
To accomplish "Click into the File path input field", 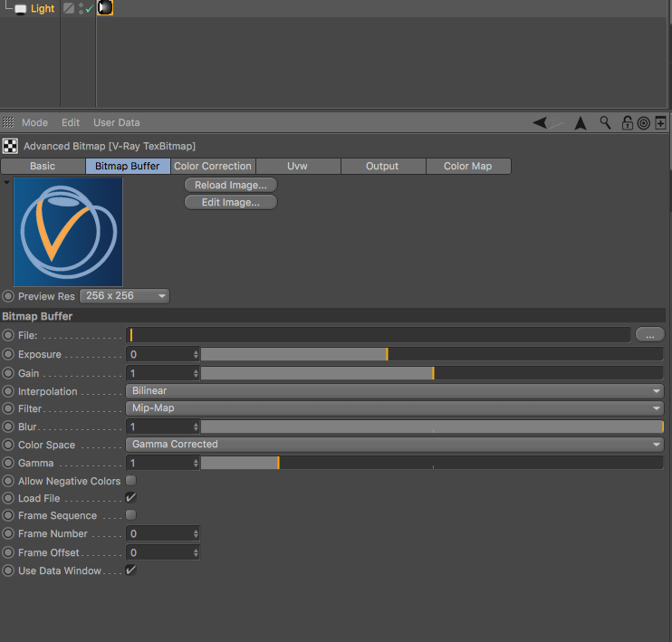I will coord(378,335).
